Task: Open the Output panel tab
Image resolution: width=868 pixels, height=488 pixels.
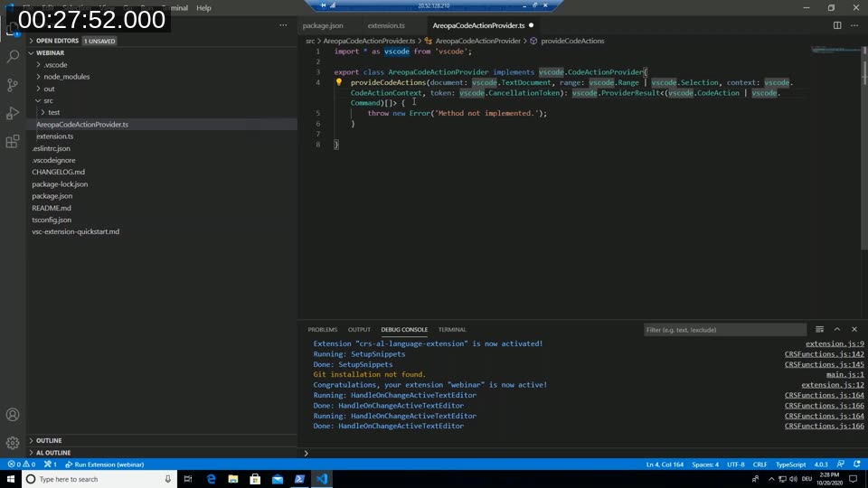Action: pyautogui.click(x=359, y=330)
